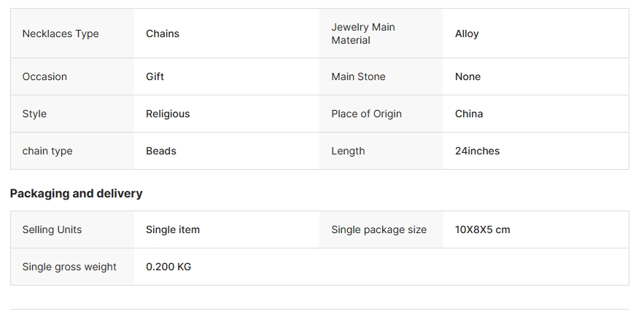Select the "Single item" value text
Viewport: 644px width, 314px height.
pyautogui.click(x=173, y=229)
